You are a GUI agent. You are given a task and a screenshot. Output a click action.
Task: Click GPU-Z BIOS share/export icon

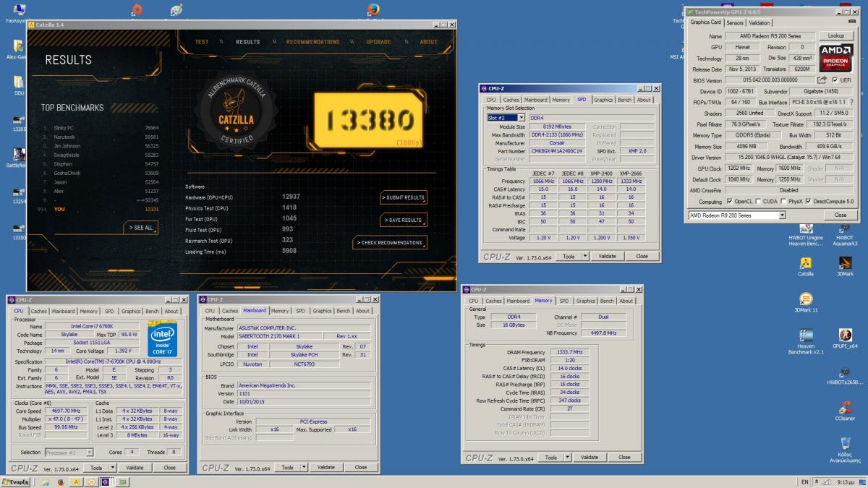click(822, 80)
